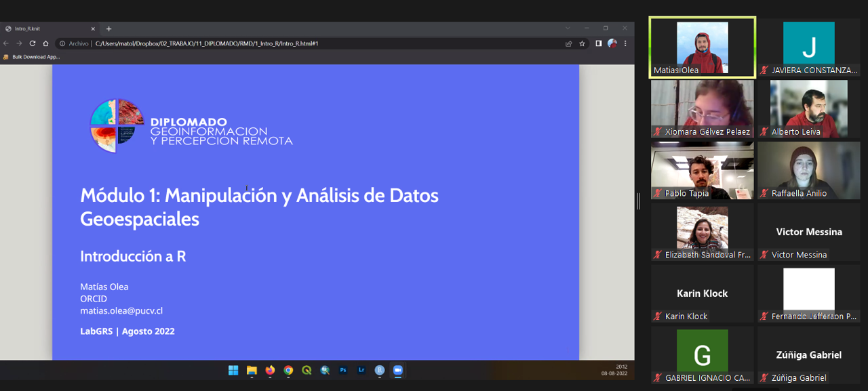This screenshot has height=391, width=868.
Task: Click muted mic icon on Alberto Leiva
Action: [765, 132]
